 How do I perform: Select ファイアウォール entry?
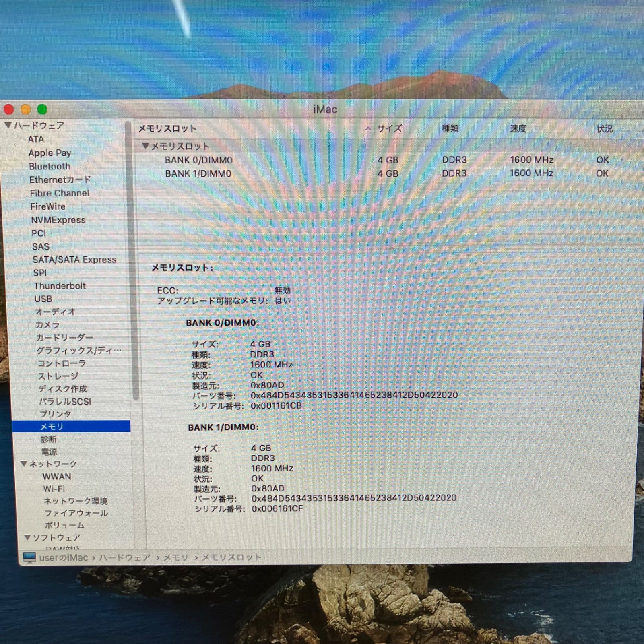tap(76, 513)
